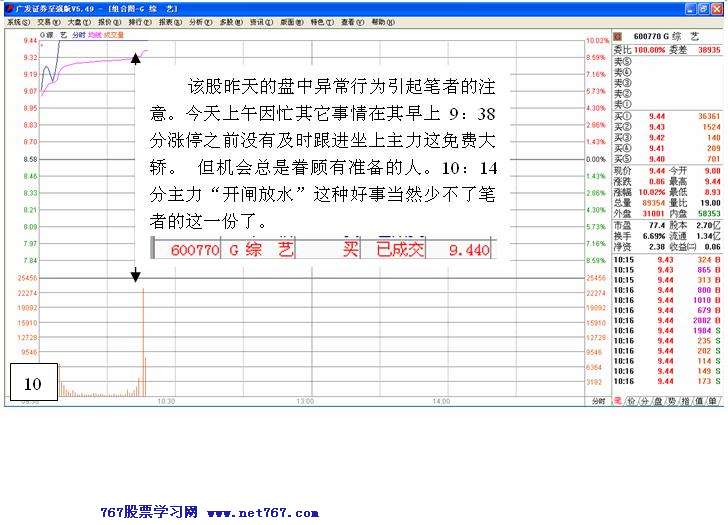The image size is (728, 525).
Task: Select the 盘 tab in bottom panel
Action: click(x=658, y=401)
